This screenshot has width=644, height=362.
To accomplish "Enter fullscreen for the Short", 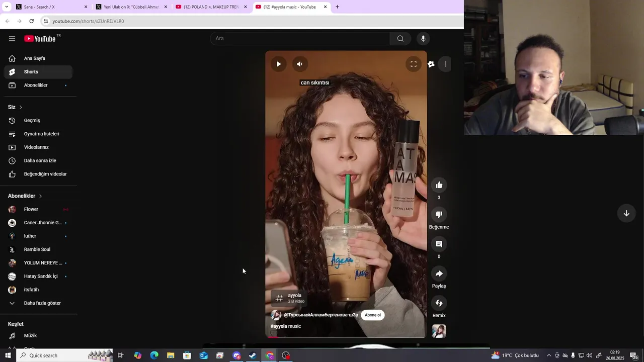I will point(414,64).
